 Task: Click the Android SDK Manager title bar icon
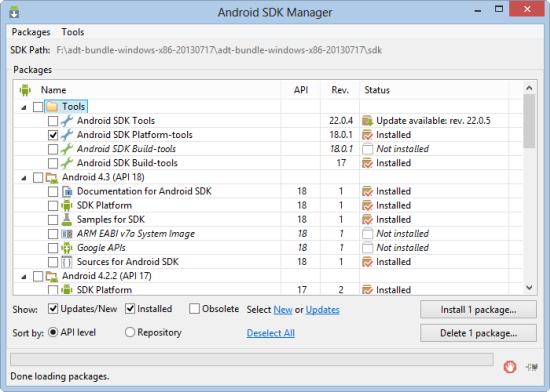pos(14,12)
